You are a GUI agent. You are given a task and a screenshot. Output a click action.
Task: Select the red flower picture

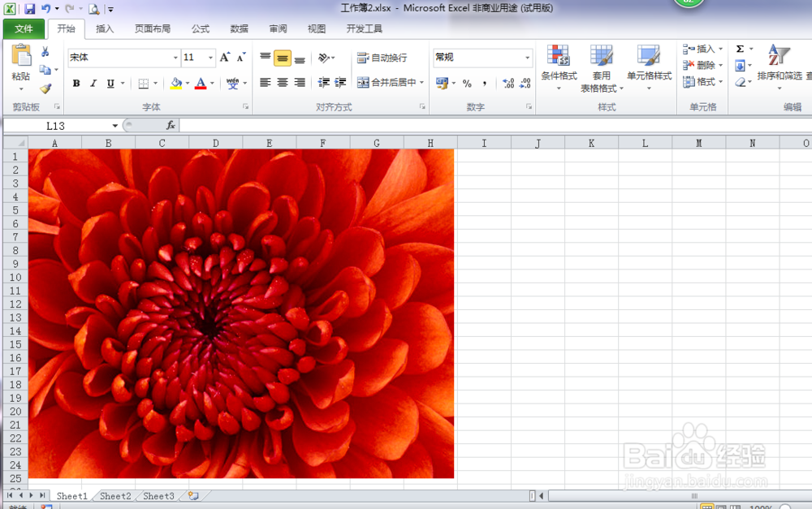point(241,314)
